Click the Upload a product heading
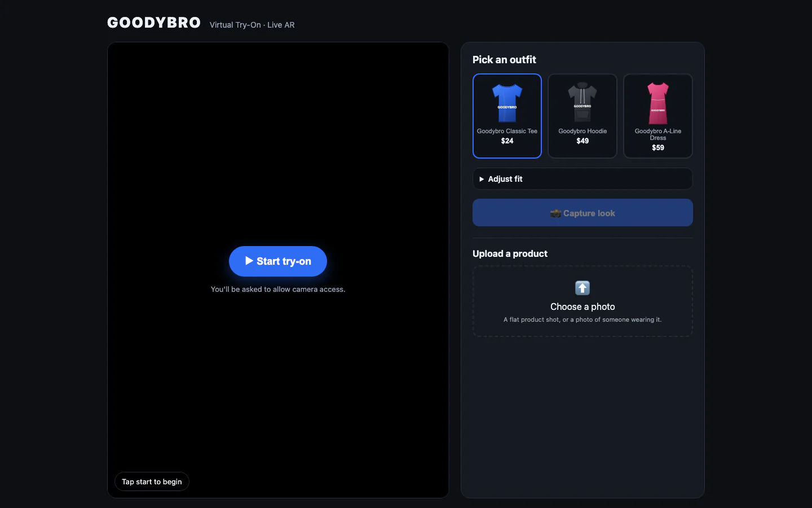This screenshot has height=508, width=812. pos(510,254)
